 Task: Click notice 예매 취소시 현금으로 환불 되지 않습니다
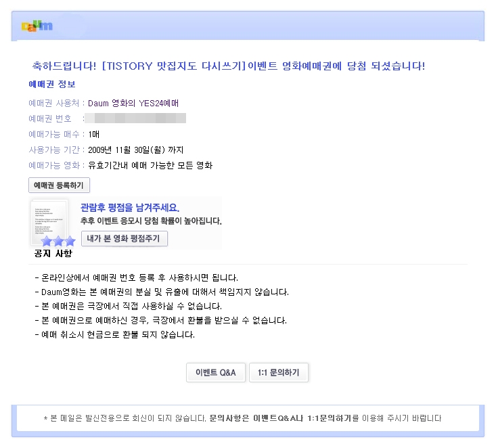point(114,335)
